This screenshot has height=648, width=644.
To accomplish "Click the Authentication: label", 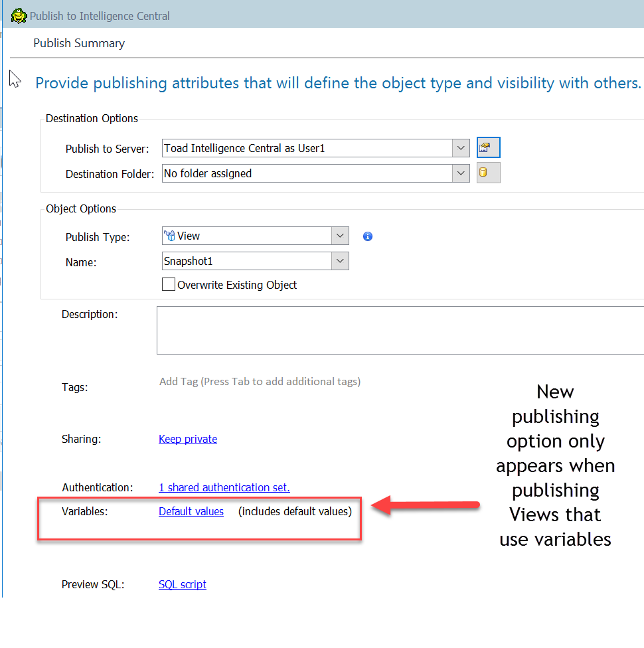I will coord(98,487).
